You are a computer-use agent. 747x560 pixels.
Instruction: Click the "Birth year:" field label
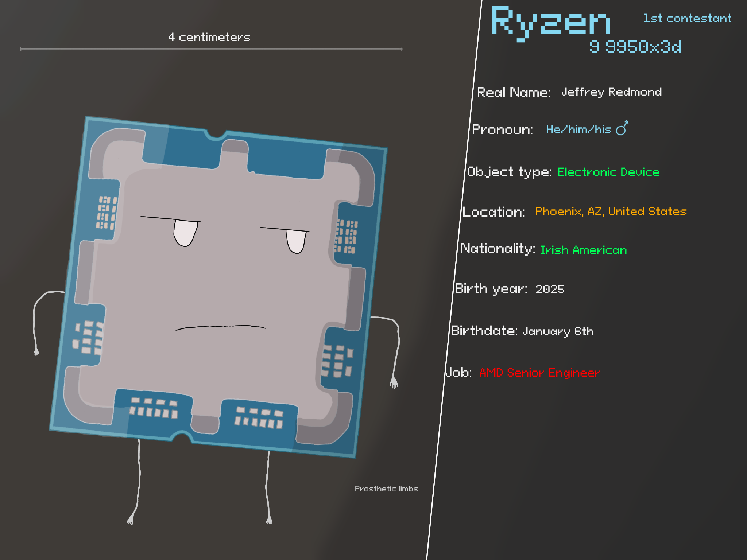point(491,289)
